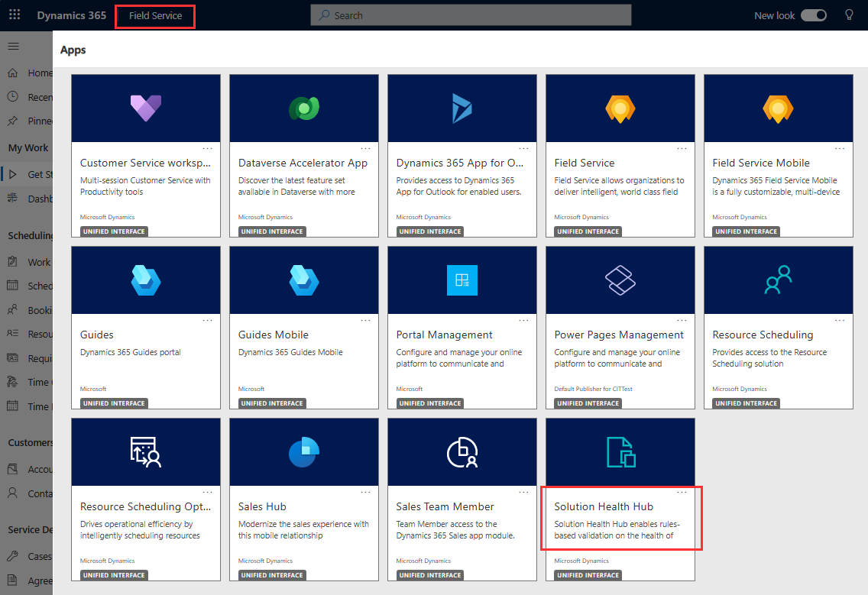Open Dataverse Accelerator App green icon
The height and width of the screenshot is (595, 868).
[304, 108]
